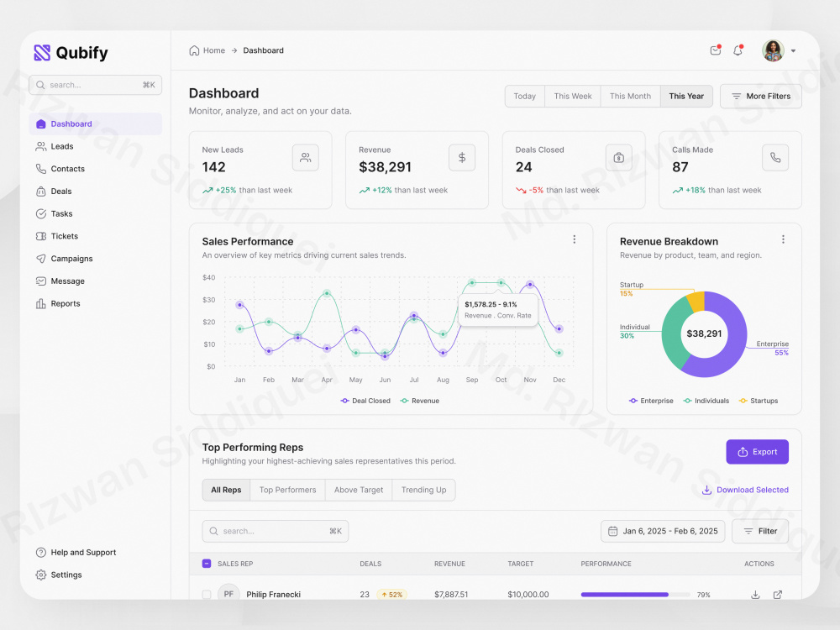This screenshot has width=840, height=630.
Task: Open the Jan 6 - Feb 6 date range picker
Action: [x=663, y=532]
